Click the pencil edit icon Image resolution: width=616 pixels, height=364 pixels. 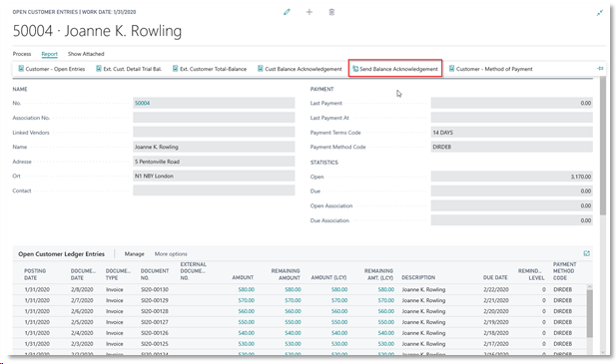click(287, 12)
